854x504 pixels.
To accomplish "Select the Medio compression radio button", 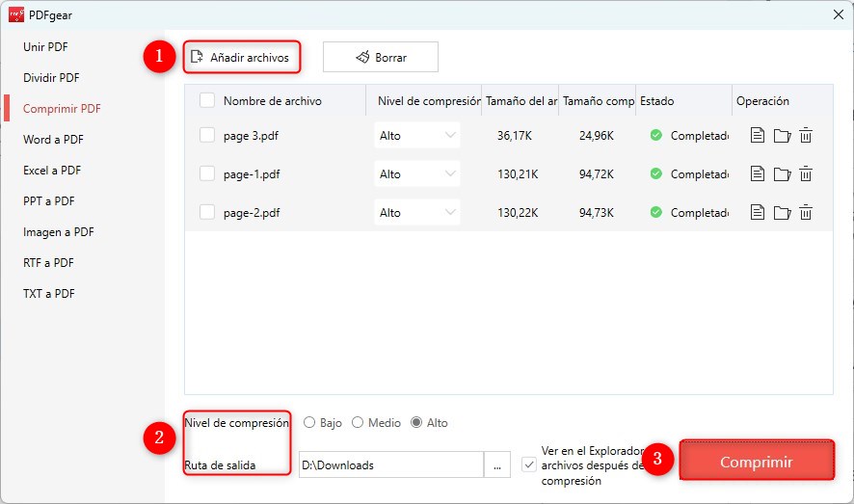I will pyautogui.click(x=358, y=423).
